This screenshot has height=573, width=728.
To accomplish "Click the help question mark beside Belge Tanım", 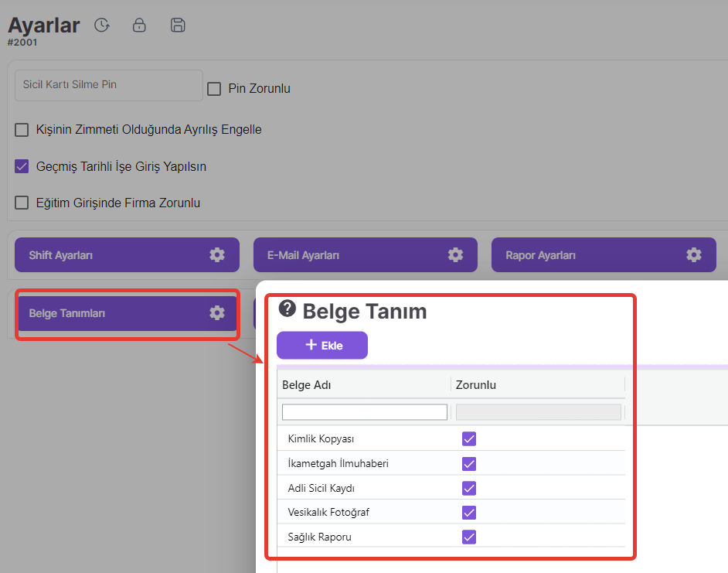I will tap(287, 309).
